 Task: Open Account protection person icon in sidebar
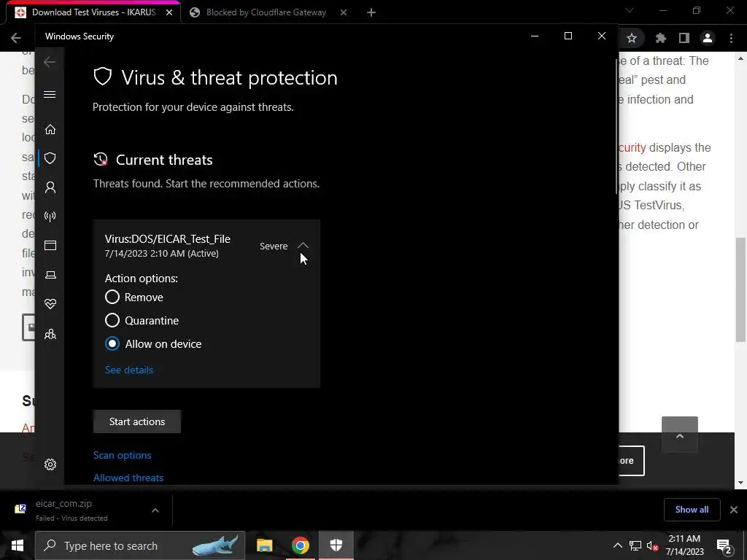50,187
